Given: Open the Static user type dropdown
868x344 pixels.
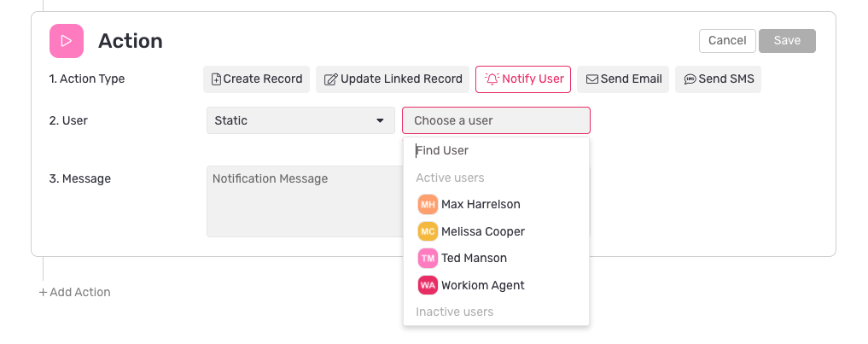Looking at the screenshot, I should coord(300,120).
